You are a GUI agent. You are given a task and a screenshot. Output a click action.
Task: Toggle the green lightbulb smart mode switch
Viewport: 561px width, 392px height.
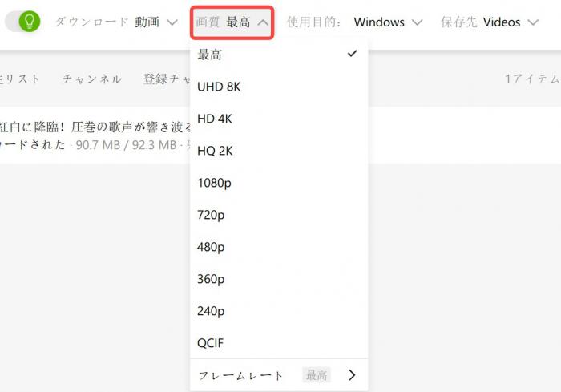coord(22,22)
